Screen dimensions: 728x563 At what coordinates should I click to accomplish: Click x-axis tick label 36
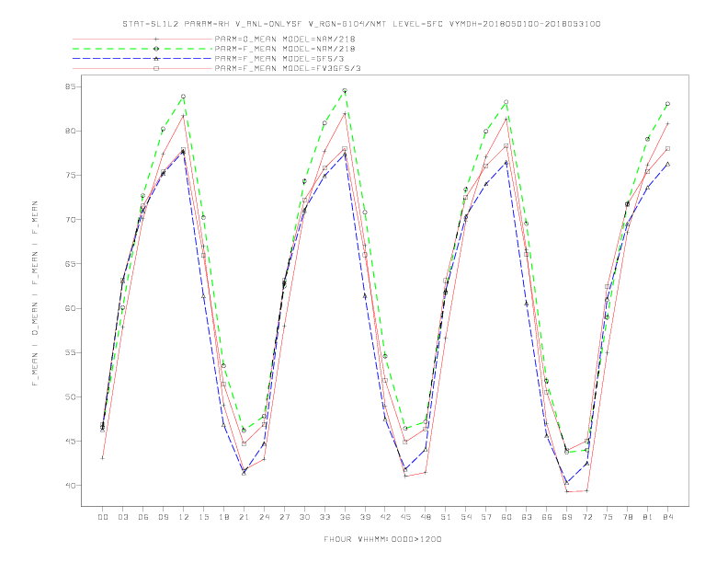click(345, 517)
